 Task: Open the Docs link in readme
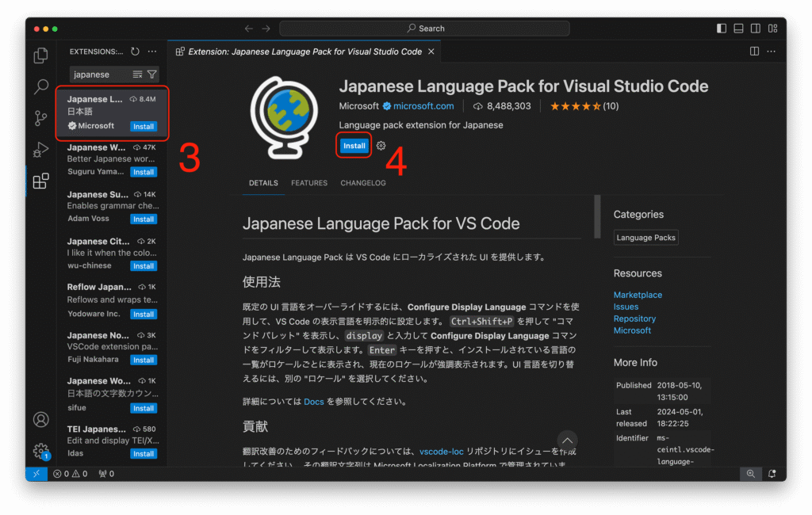314,402
